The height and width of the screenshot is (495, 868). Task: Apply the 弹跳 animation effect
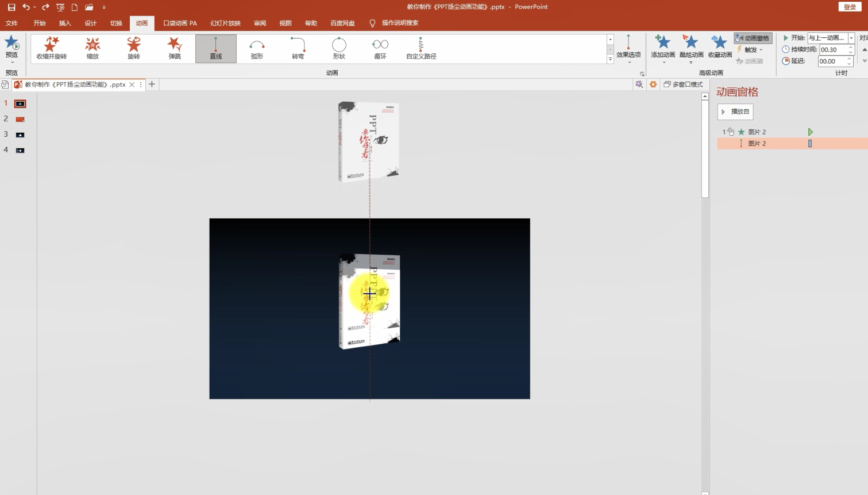(x=175, y=48)
